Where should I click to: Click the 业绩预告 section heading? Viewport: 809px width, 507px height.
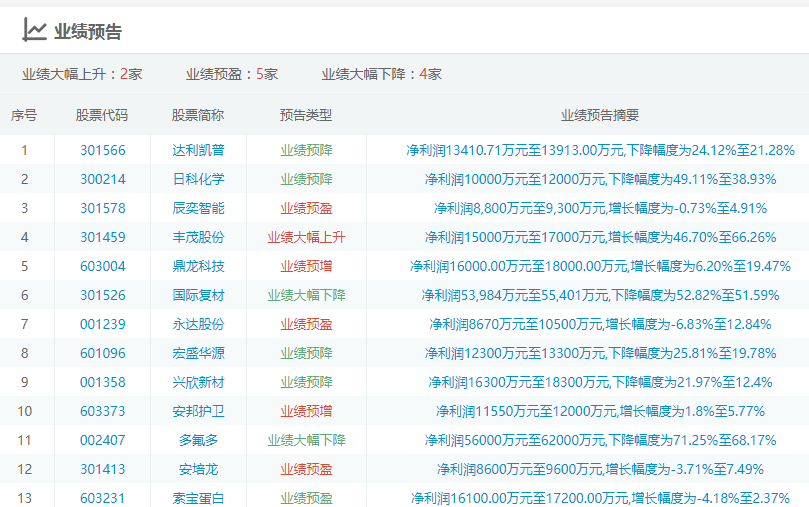[88, 31]
